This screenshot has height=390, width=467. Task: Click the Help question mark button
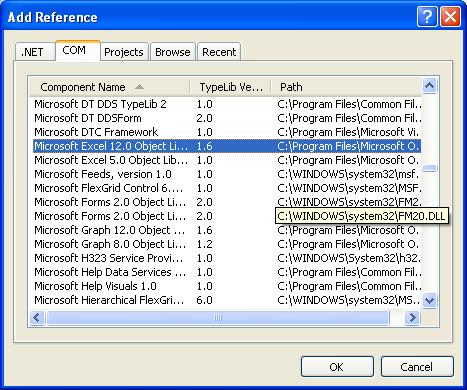pyautogui.click(x=427, y=16)
